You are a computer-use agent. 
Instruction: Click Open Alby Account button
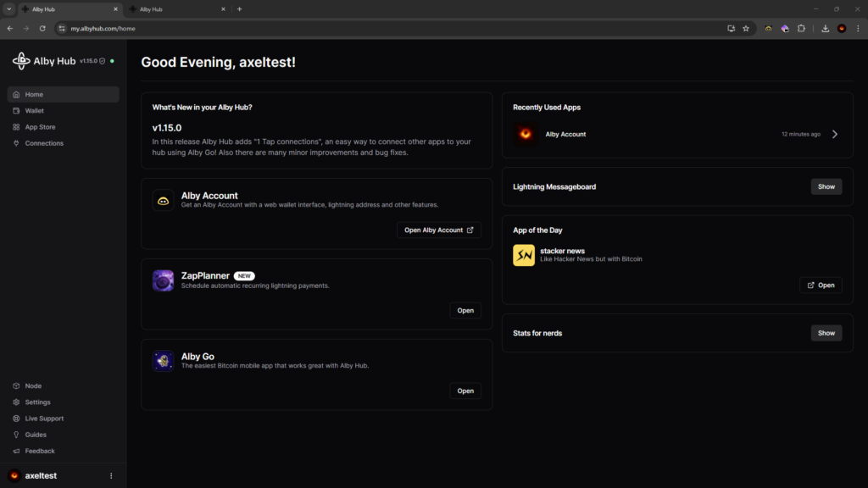point(438,230)
